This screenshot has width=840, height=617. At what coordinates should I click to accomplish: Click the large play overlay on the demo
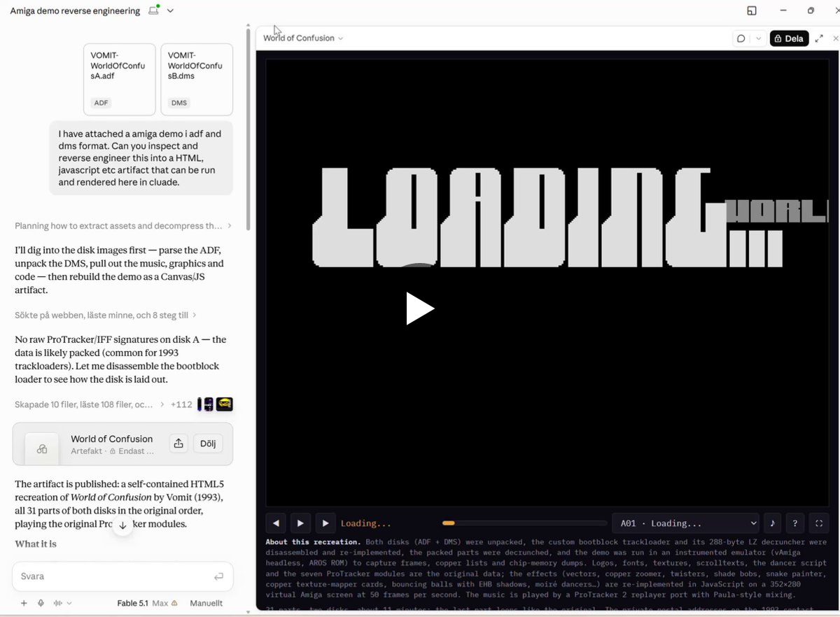419,308
